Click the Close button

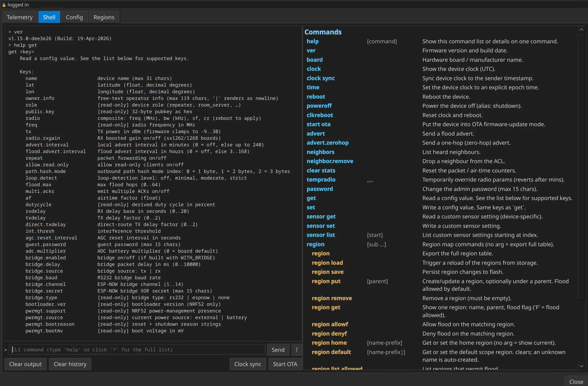[x=576, y=382]
